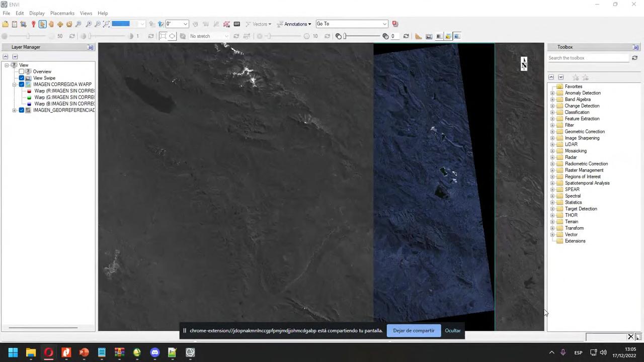
Task: Click the Open file folder icon
Action: point(6,24)
